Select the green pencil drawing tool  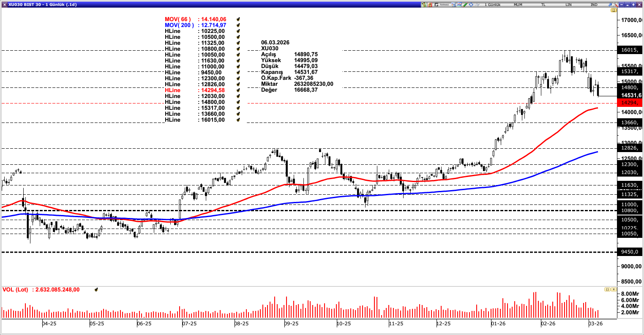tap(465, 4)
